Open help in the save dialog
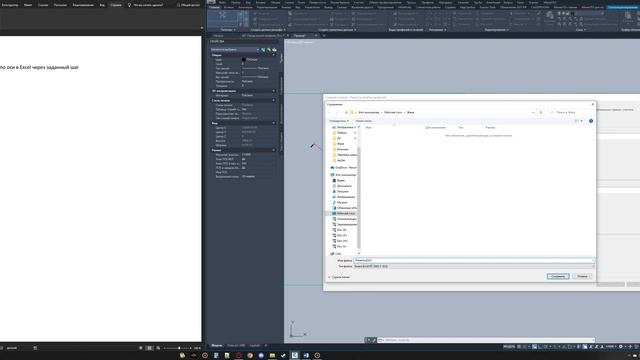Screen dimensions: 640x360 pos(591,121)
